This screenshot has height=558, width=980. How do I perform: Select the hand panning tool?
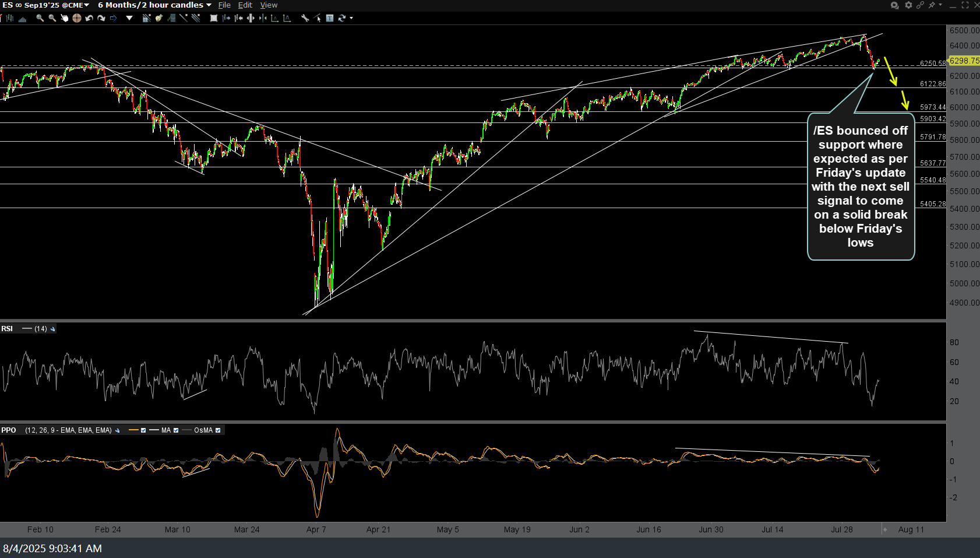pos(65,18)
